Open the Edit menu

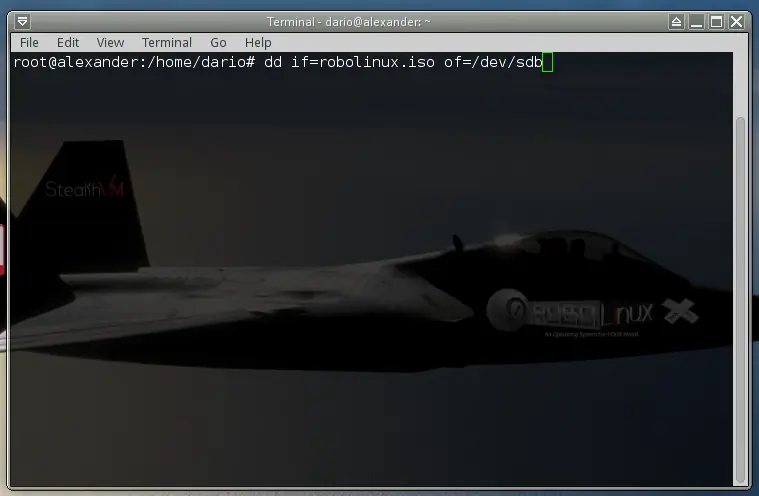[68, 43]
